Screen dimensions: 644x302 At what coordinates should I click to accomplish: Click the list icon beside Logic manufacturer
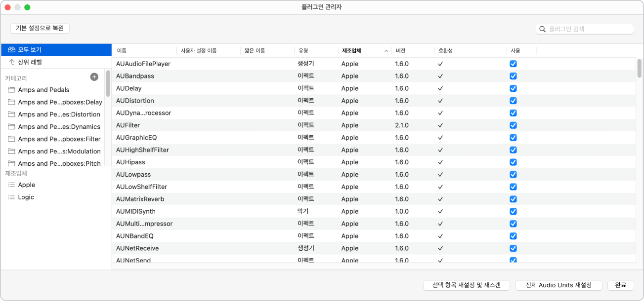(11, 197)
